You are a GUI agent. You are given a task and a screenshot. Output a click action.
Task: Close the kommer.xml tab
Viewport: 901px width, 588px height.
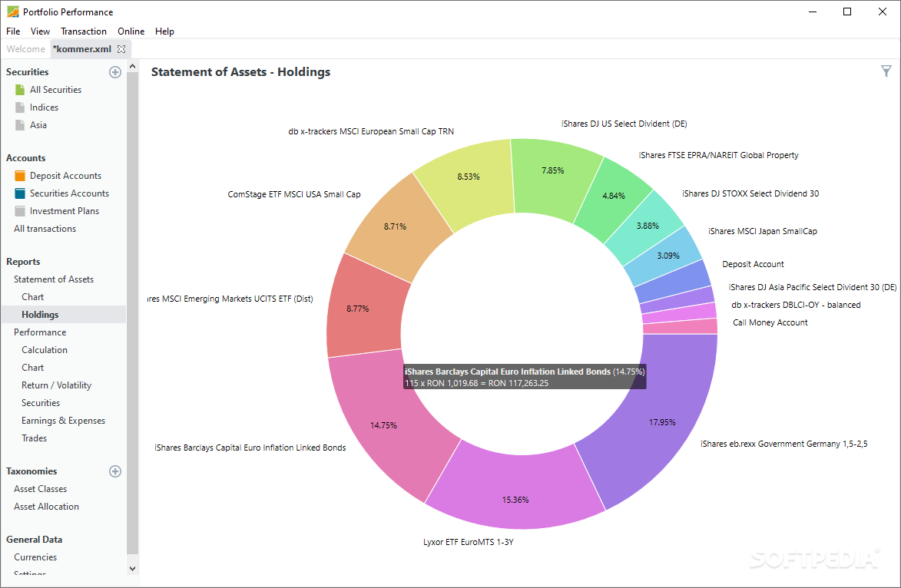tap(121, 48)
